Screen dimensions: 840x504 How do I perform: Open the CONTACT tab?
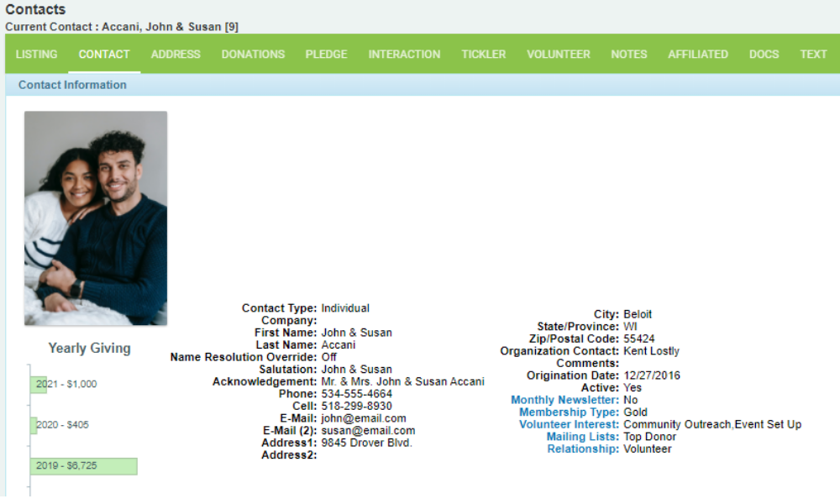[103, 54]
